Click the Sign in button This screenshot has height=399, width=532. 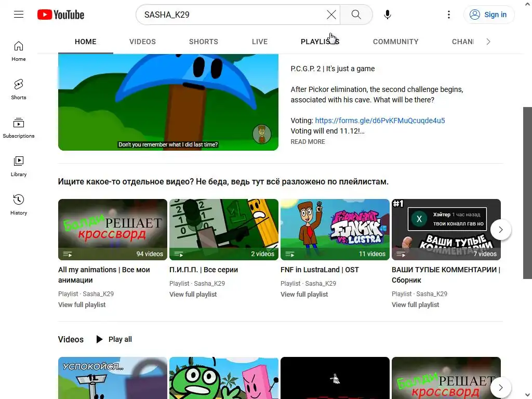tap(488, 15)
